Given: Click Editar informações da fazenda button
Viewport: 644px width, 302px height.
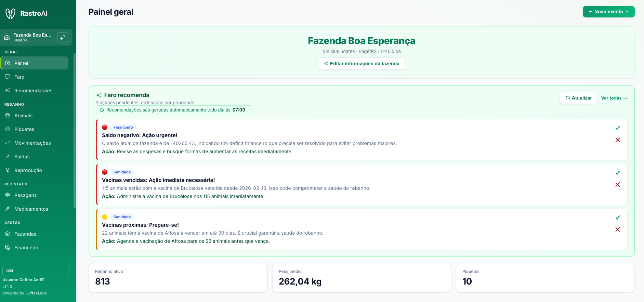Looking at the screenshot, I should (x=362, y=64).
